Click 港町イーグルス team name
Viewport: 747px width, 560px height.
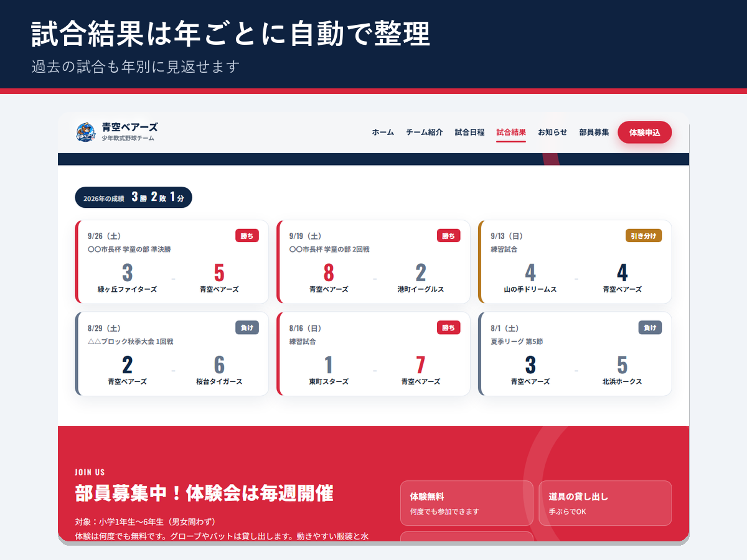(421, 289)
